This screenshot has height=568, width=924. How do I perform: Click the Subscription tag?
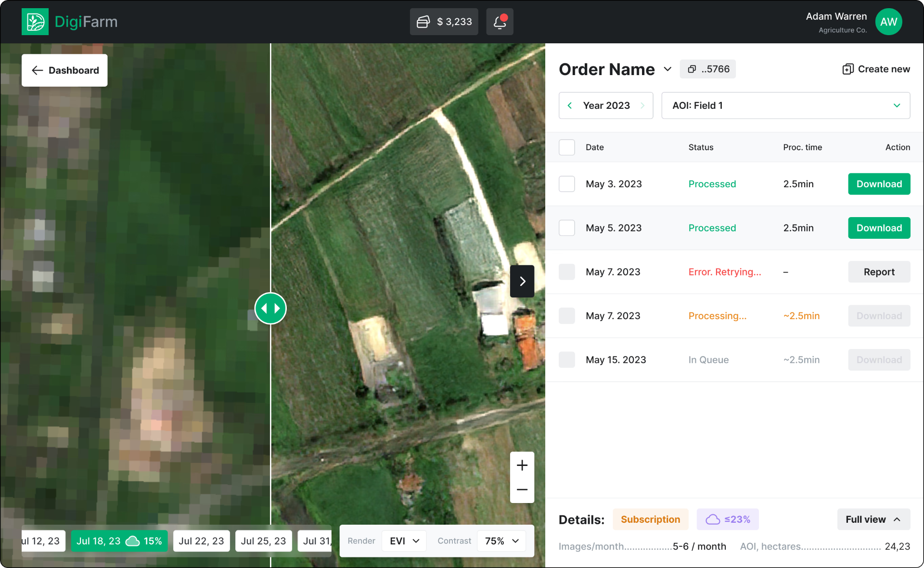[650, 519]
